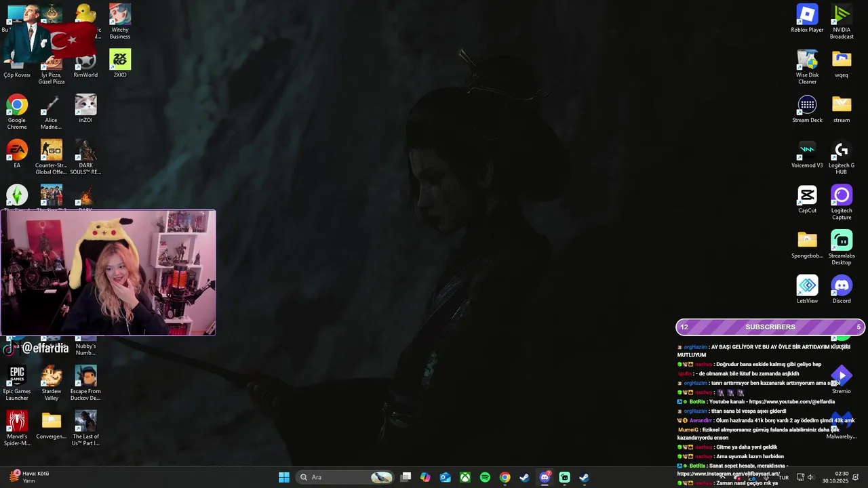868x488 pixels.
Task: Open Alice Madness game shortcut
Action: tap(51, 112)
